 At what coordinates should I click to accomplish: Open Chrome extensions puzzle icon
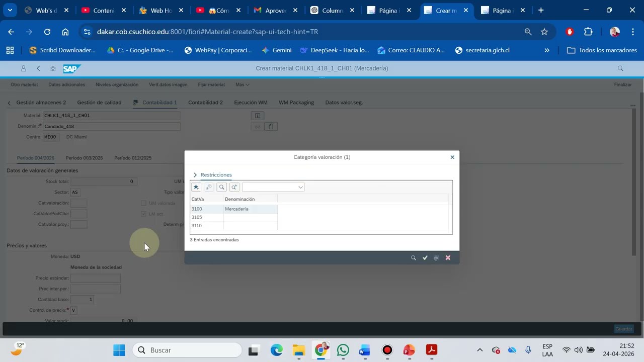pos(588,32)
